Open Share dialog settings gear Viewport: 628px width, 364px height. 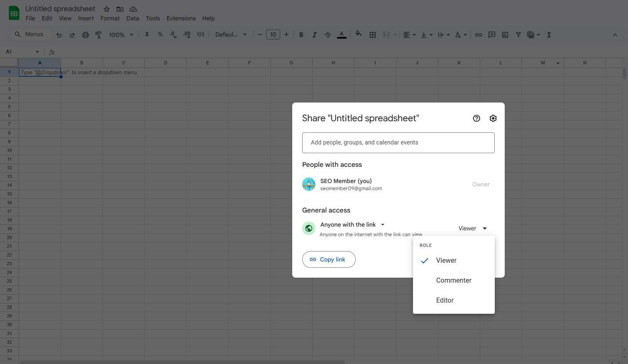pos(493,118)
